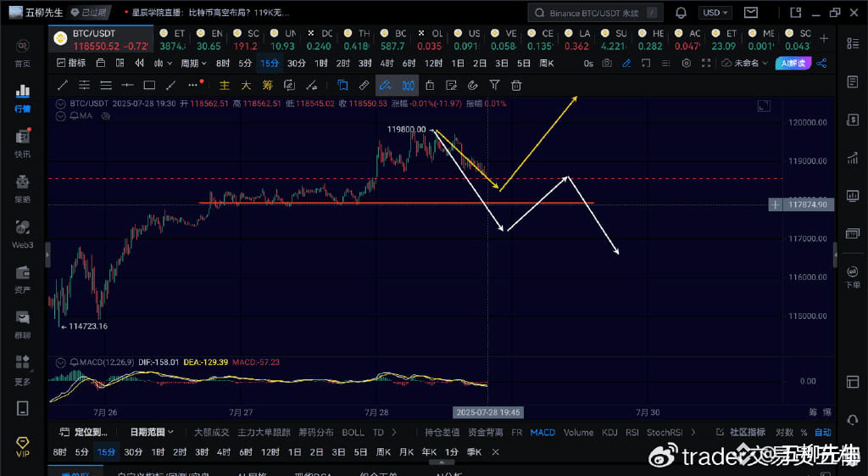Expand more indicators after StochRSI arrow
868x476 pixels.
pos(693,432)
